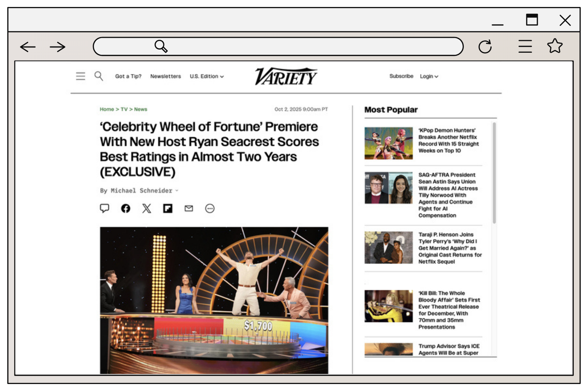
Task: Expand the Login dropdown
Action: click(429, 76)
